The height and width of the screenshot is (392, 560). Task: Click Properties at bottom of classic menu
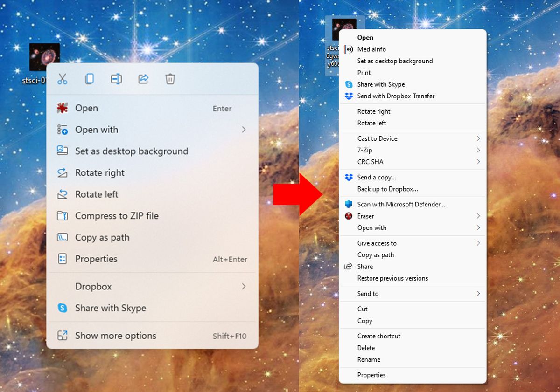371,375
